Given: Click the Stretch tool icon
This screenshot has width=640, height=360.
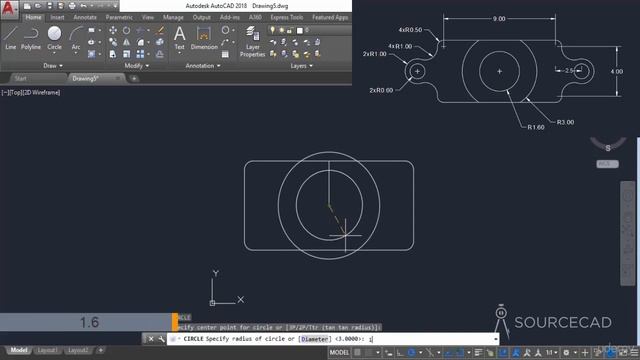Looking at the screenshot, I should click(113, 54).
